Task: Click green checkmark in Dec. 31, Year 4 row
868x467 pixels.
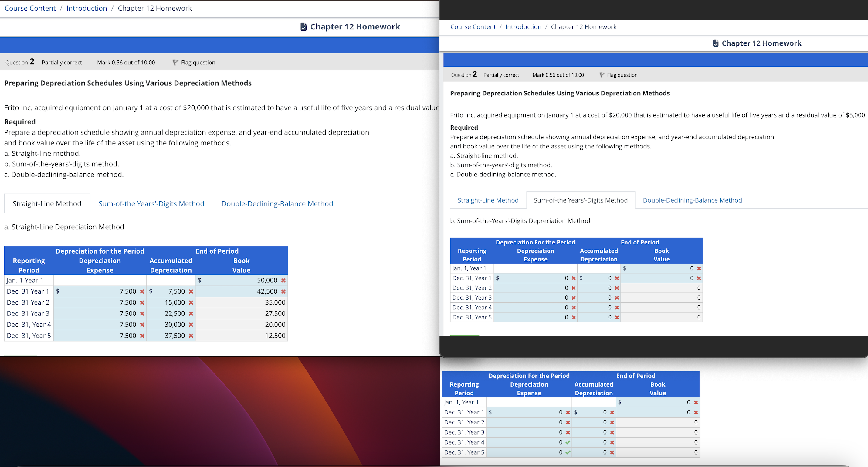Action: tap(568, 442)
